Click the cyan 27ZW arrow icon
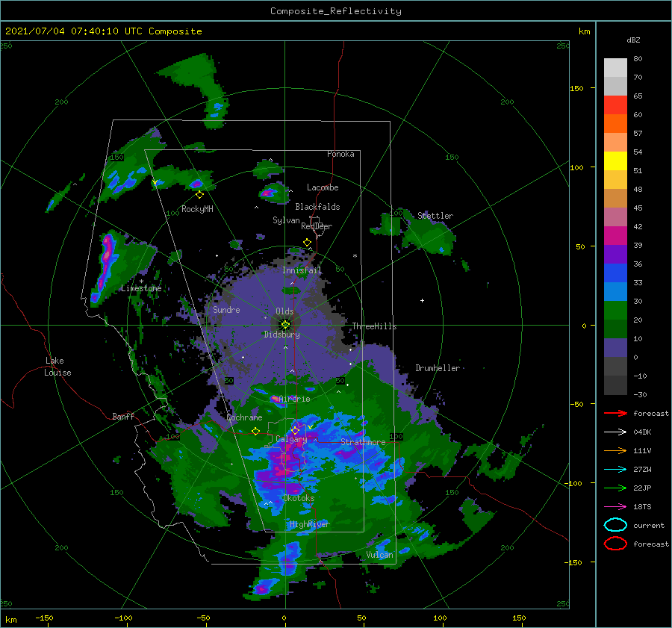This screenshot has width=672, height=628. click(x=615, y=470)
